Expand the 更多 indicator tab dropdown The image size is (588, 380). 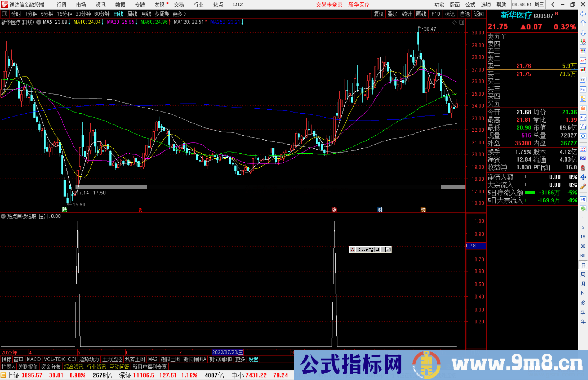pos(240,359)
